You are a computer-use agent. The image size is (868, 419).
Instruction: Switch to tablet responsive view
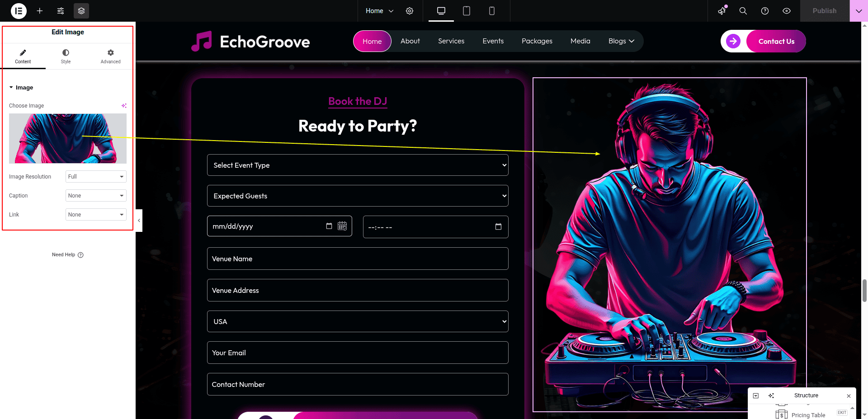click(x=467, y=11)
